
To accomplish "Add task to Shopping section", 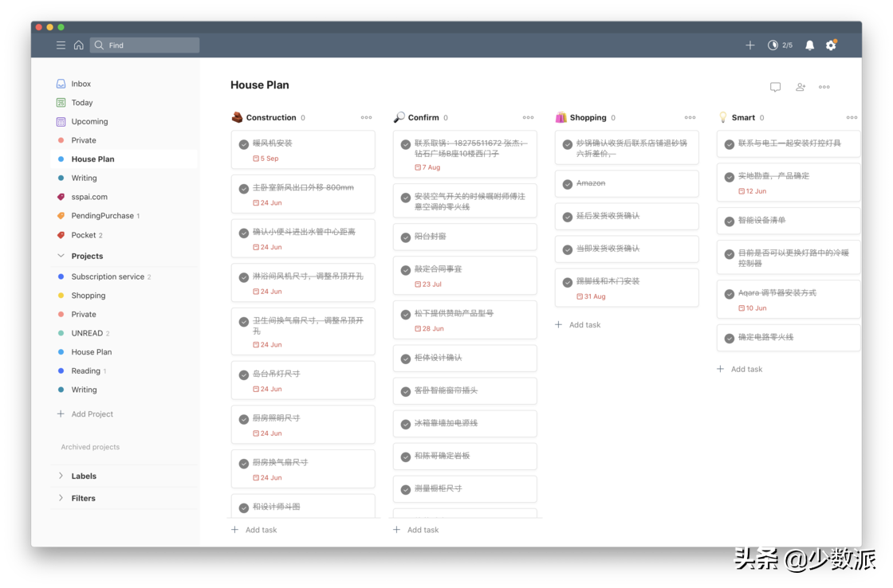I will [577, 325].
